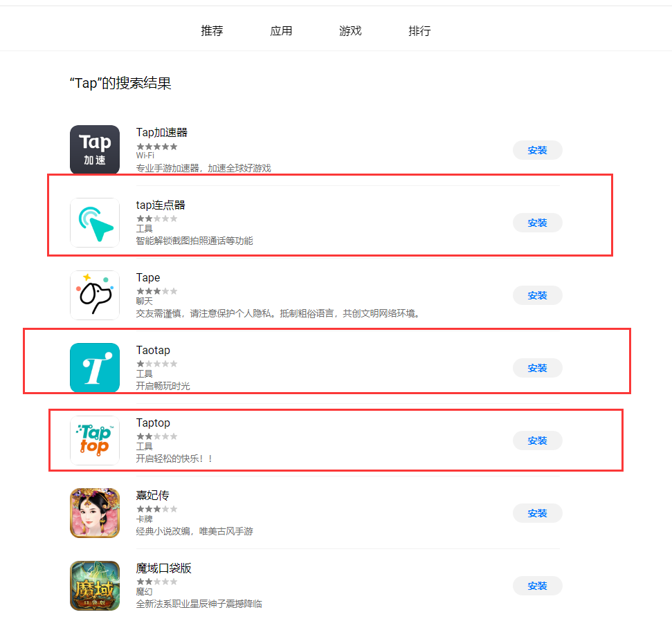Install Tap加速器 with its 安装 button
Viewport: 672px width, 621px height.
pos(538,150)
